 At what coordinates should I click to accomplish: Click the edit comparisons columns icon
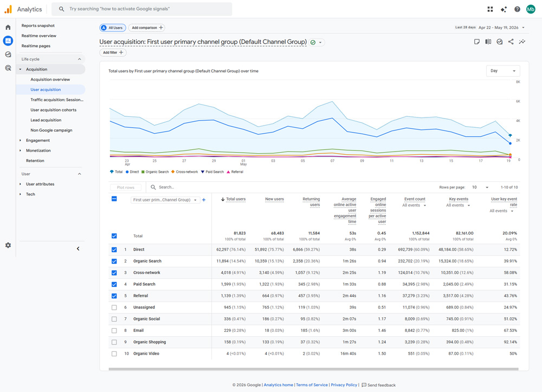click(x=488, y=42)
